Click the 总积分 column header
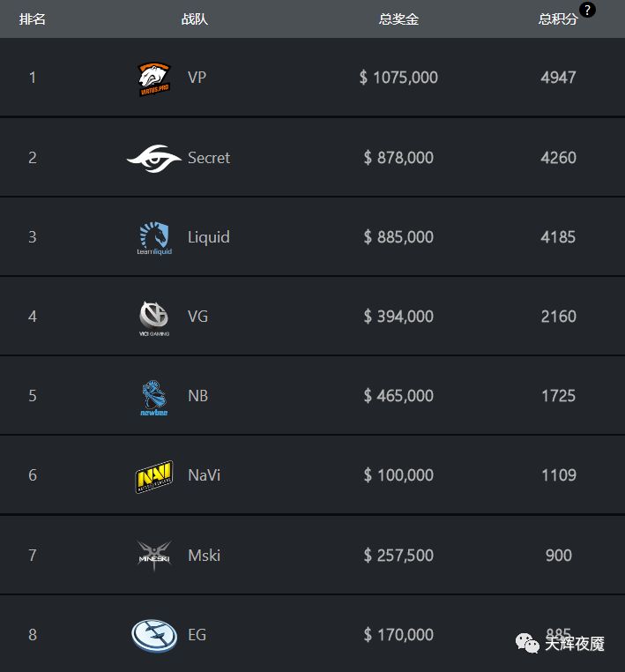Screen dimensions: 625x672 [x=558, y=19]
